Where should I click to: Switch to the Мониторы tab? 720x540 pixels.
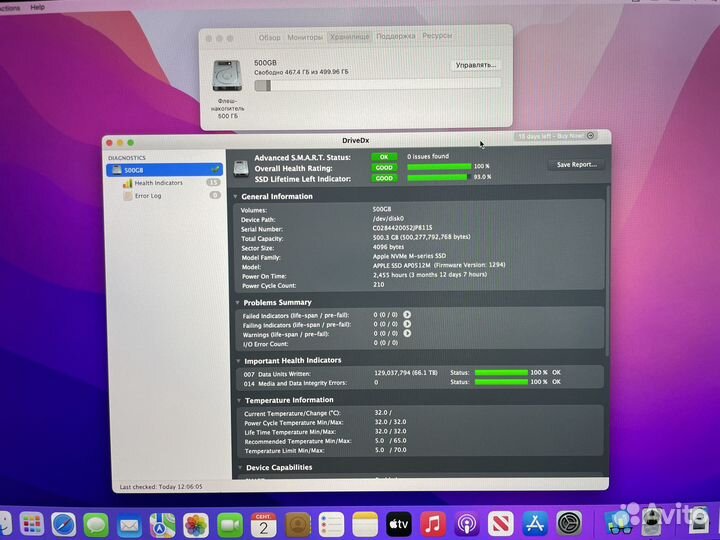[304, 37]
